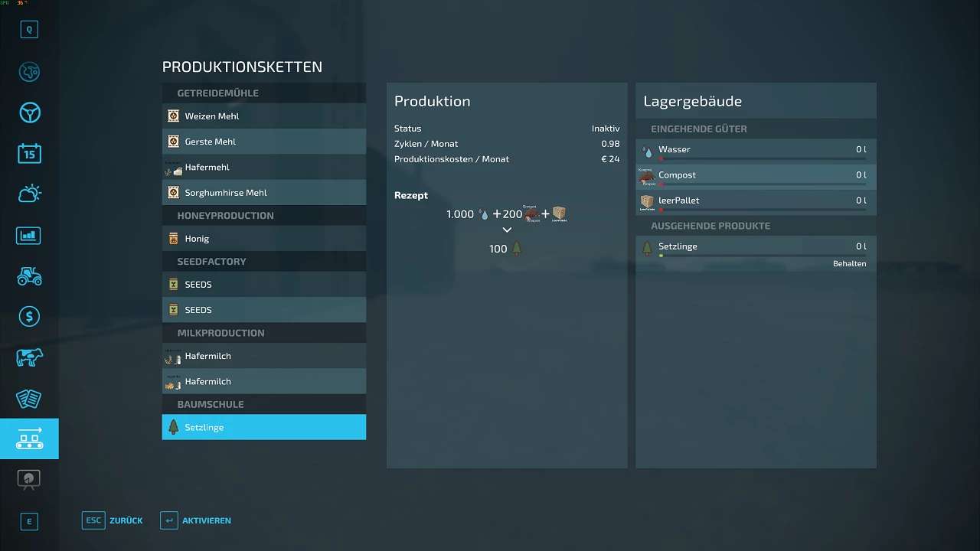Click the ZURÜCK button
This screenshot has width=980, height=551.
[113, 520]
